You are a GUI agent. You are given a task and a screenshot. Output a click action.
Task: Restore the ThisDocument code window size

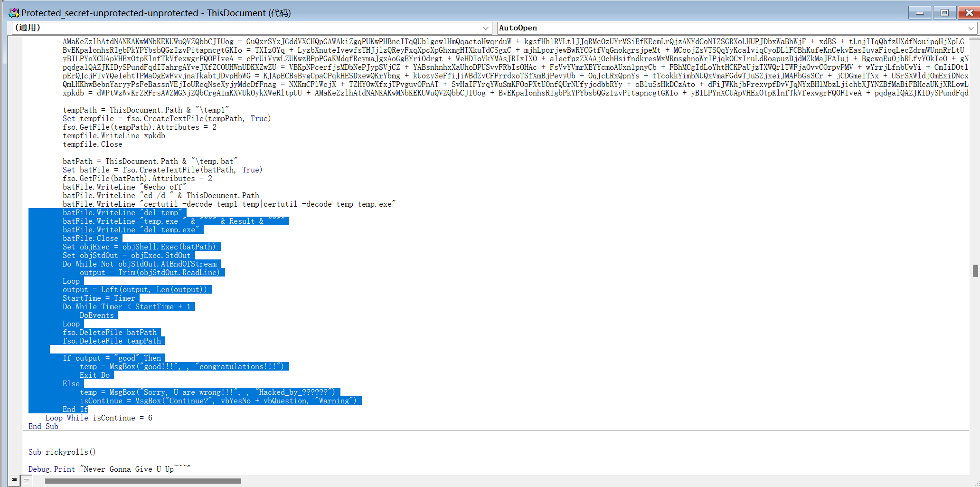(x=944, y=13)
